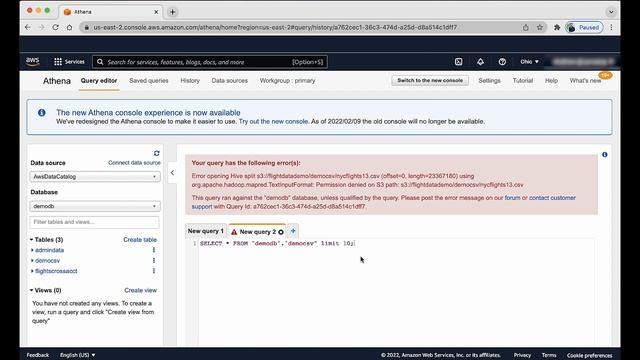Open the notifications bell
Image resolution: width=640 pixels, height=360 pixels.
click(480, 62)
